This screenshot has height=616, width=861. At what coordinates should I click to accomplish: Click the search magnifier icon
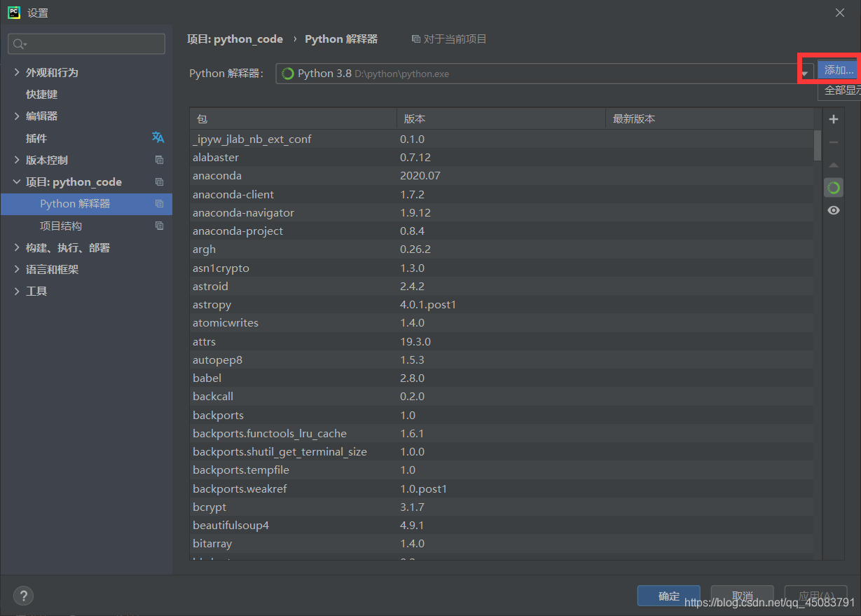[x=20, y=44]
